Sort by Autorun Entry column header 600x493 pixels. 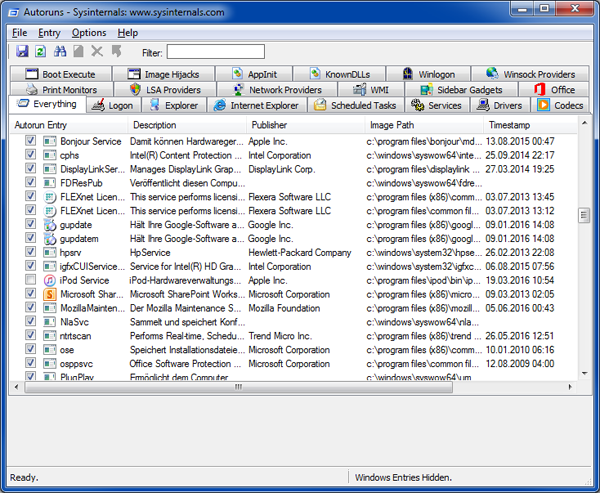(69, 125)
